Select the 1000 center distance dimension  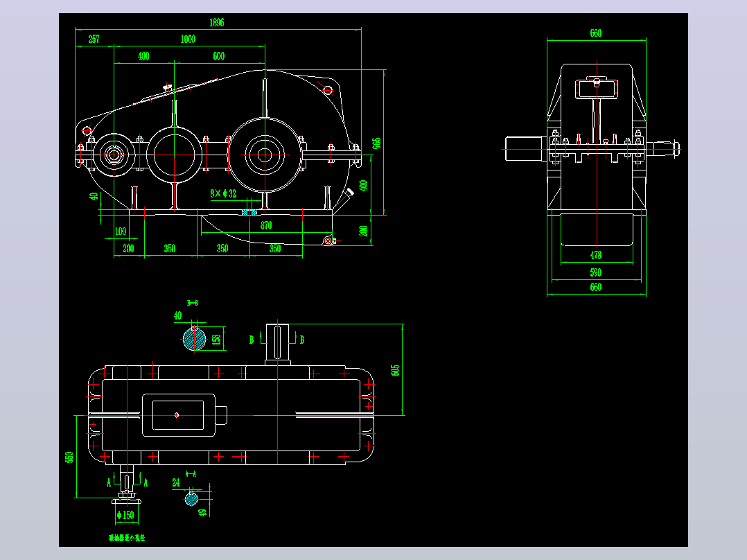(188, 39)
